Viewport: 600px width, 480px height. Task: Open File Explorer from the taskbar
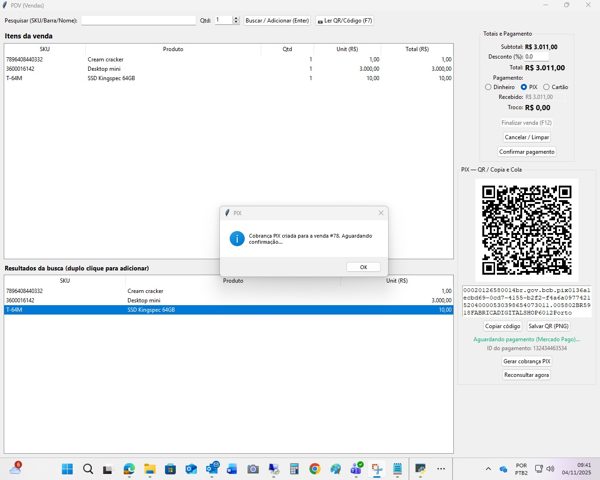coord(150,469)
